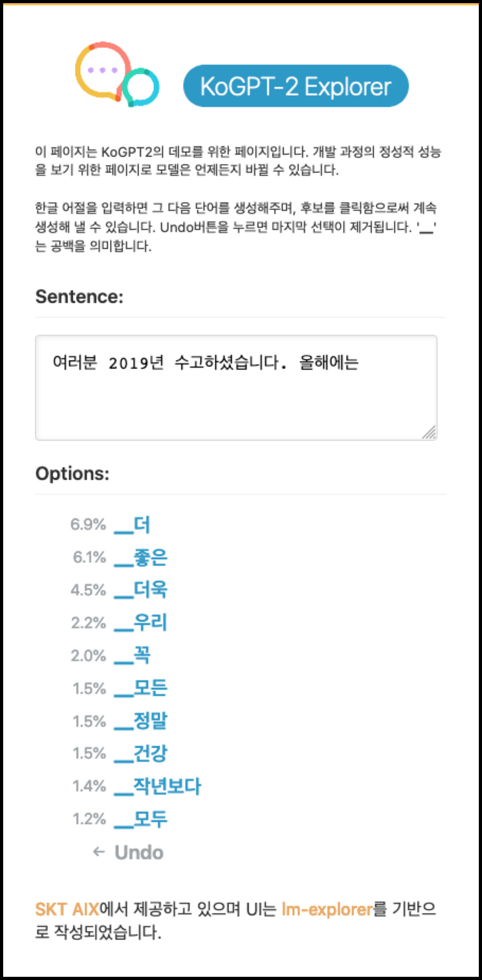Click the chat bubbles logo icon
482x980 pixels.
pos(117,75)
